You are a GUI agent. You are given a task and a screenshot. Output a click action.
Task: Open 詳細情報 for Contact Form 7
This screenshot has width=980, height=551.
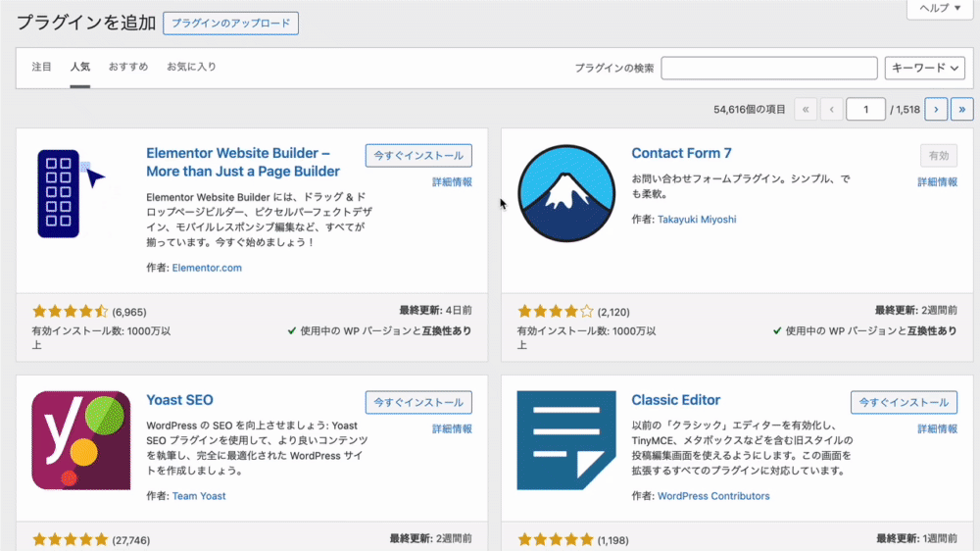coord(937,182)
